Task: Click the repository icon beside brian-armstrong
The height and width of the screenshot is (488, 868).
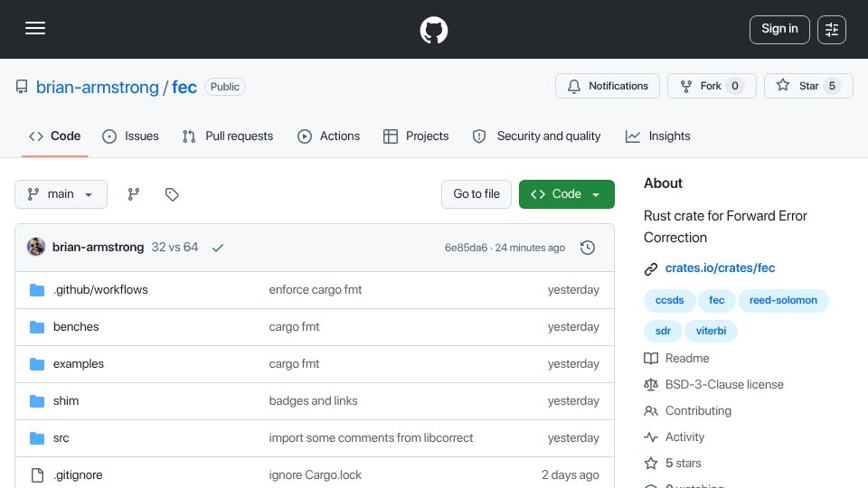Action: click(x=22, y=87)
